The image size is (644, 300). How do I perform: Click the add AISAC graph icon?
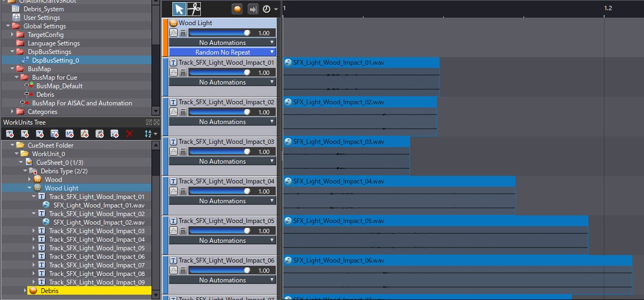(100, 134)
